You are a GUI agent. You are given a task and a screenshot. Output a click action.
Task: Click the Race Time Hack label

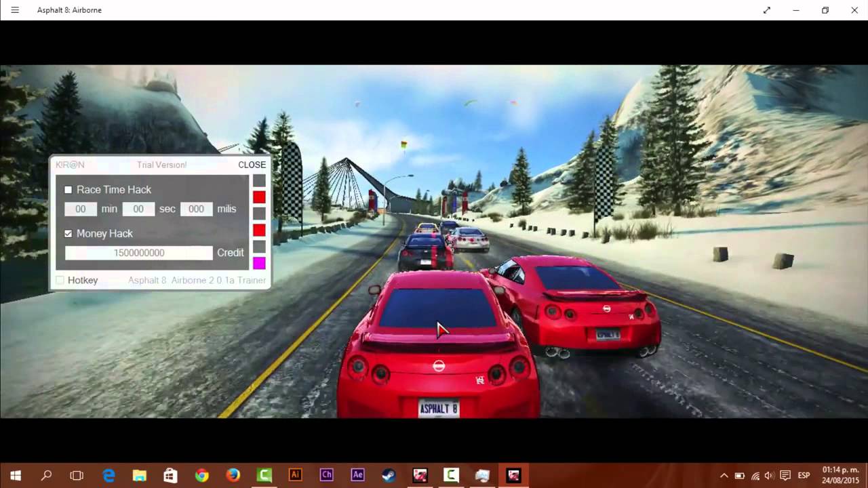(x=114, y=190)
